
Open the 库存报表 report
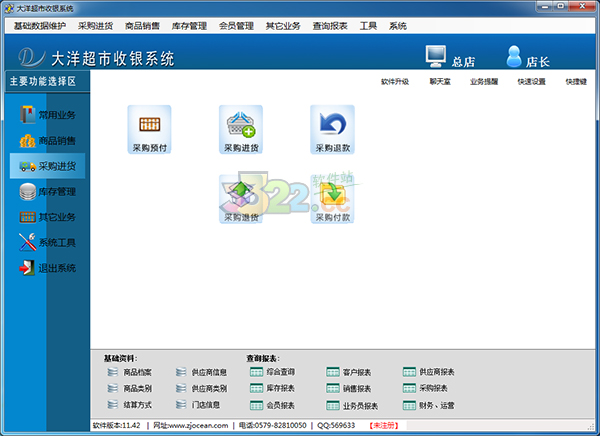(x=272, y=388)
